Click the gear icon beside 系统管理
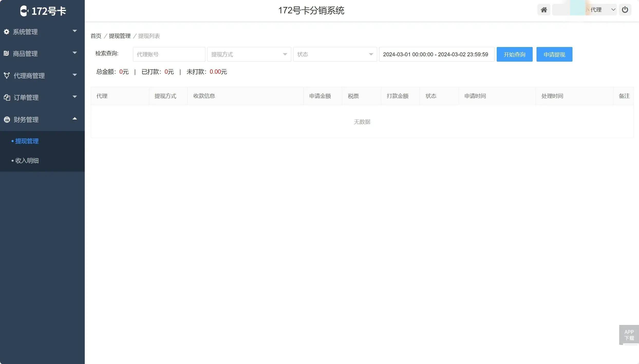 click(x=6, y=32)
